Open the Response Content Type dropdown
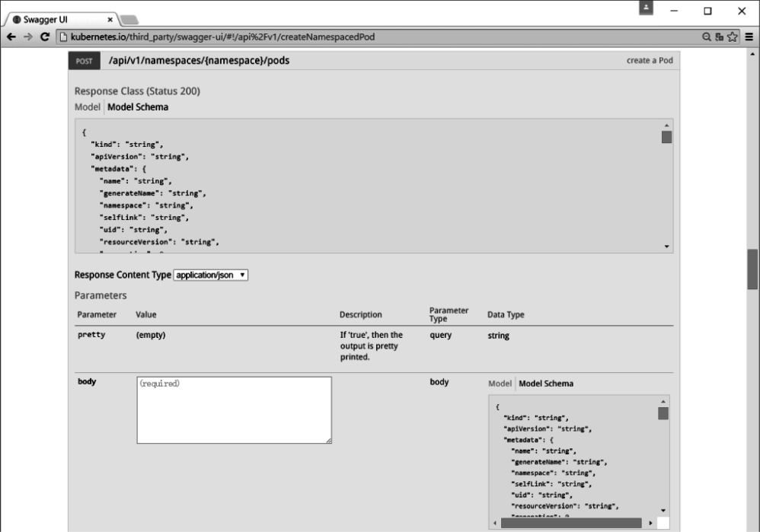 click(x=211, y=276)
